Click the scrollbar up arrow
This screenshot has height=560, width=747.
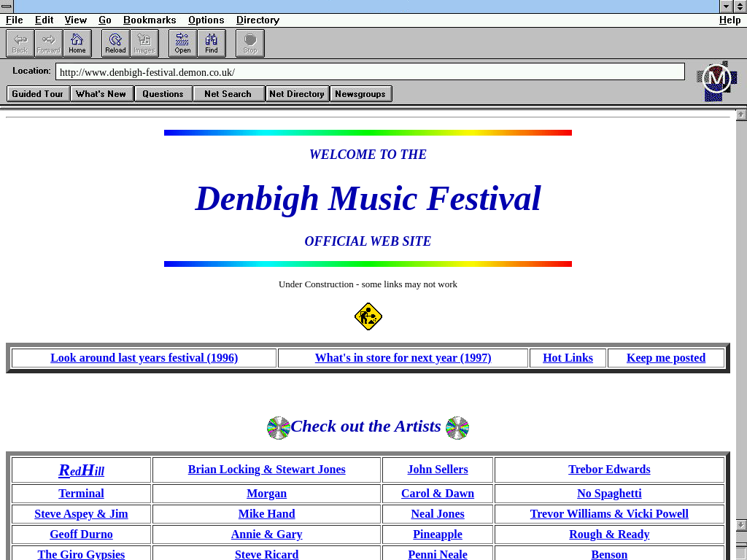(x=741, y=114)
